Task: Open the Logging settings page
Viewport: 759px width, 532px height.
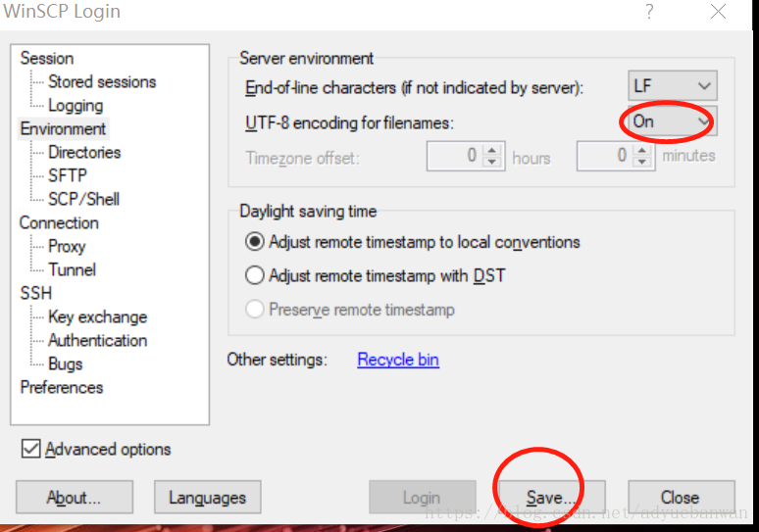Action: 76,106
